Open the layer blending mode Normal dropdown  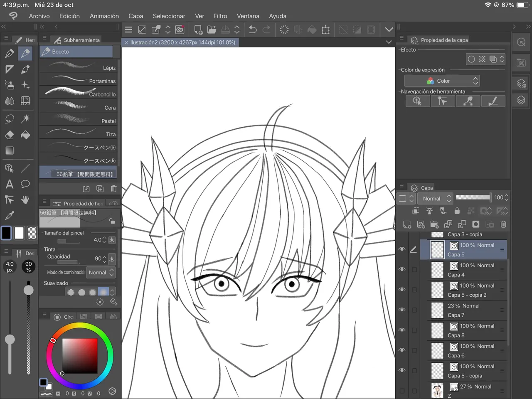(x=435, y=199)
